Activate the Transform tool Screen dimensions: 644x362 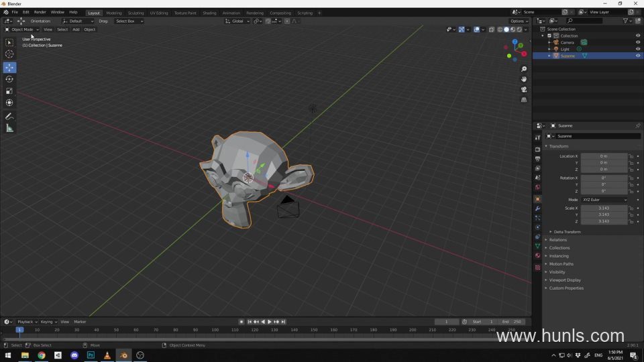(9, 103)
